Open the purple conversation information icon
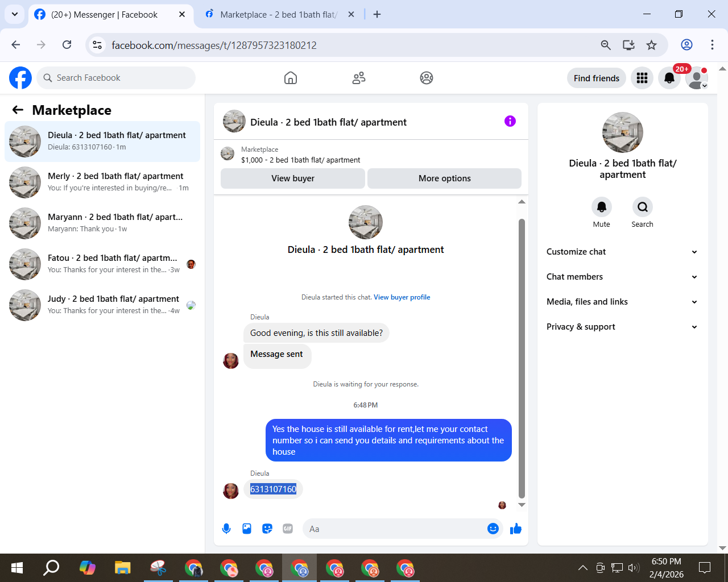The width and height of the screenshot is (728, 582). 510,121
